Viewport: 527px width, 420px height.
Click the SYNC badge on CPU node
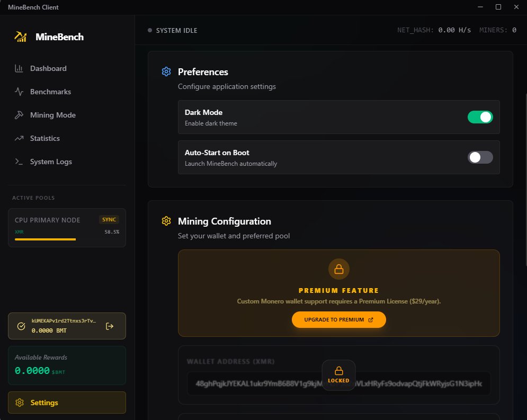(x=109, y=219)
